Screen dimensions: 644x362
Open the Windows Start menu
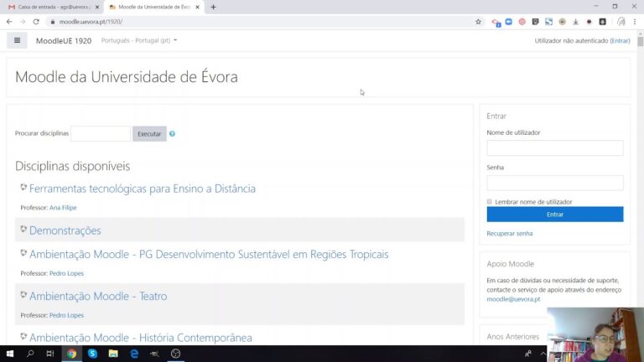(10, 354)
